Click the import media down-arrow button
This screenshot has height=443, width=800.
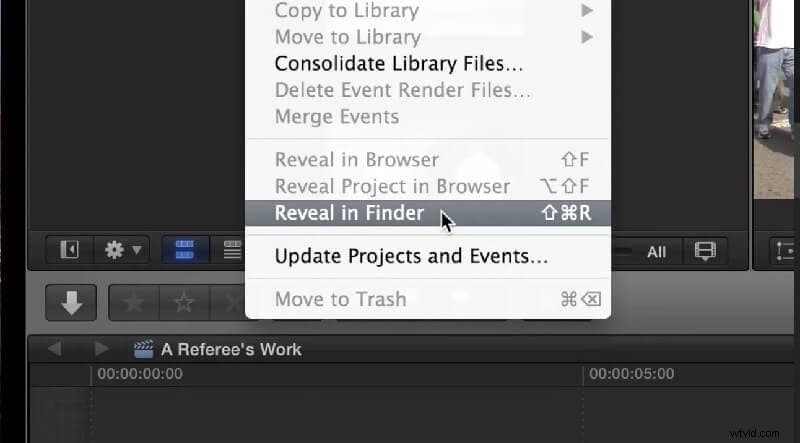(71, 303)
